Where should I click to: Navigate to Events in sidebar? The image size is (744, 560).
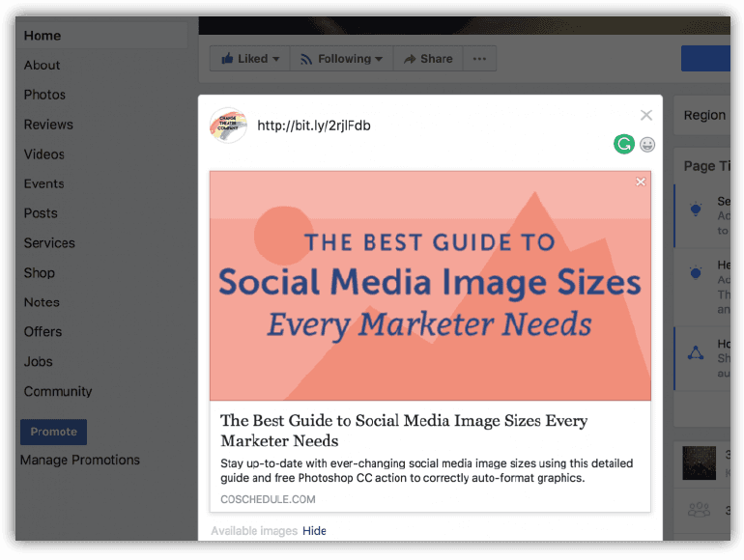coord(44,183)
